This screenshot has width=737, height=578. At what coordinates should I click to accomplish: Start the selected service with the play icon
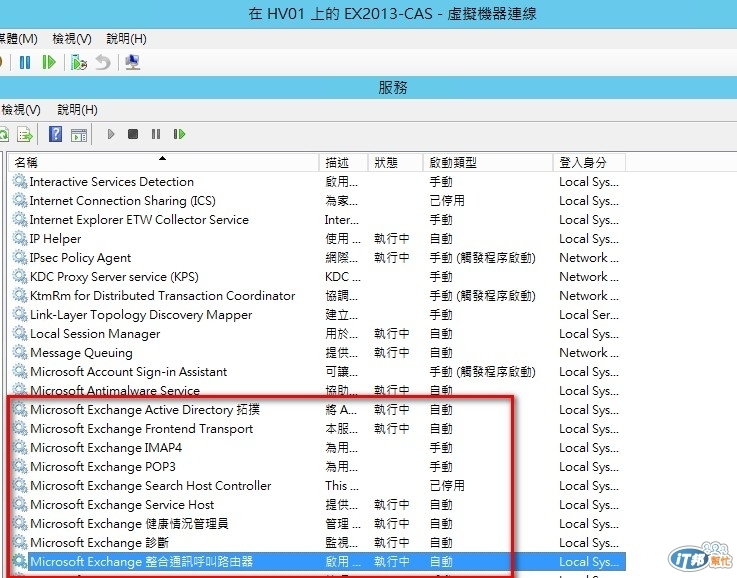[x=111, y=134]
